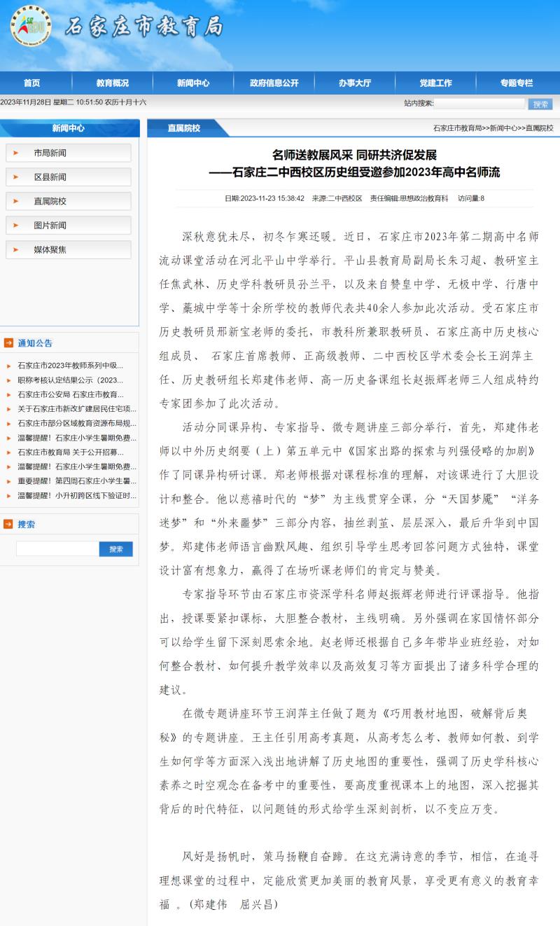The width and height of the screenshot is (560, 926).
Task: Click the 搜索 section header icon
Action: click(8, 524)
